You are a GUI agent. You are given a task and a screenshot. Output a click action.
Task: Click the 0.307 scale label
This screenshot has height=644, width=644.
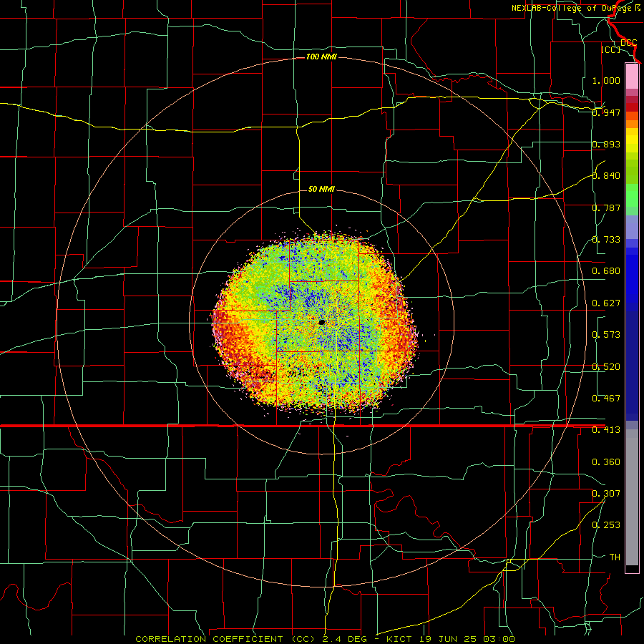pos(606,494)
